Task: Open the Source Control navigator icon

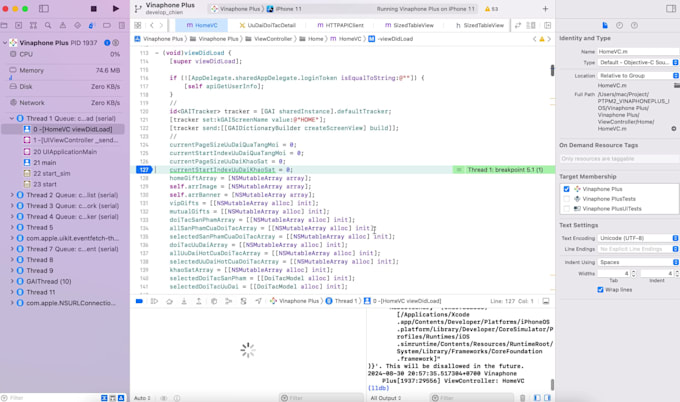Action: pyautogui.click(x=18, y=26)
